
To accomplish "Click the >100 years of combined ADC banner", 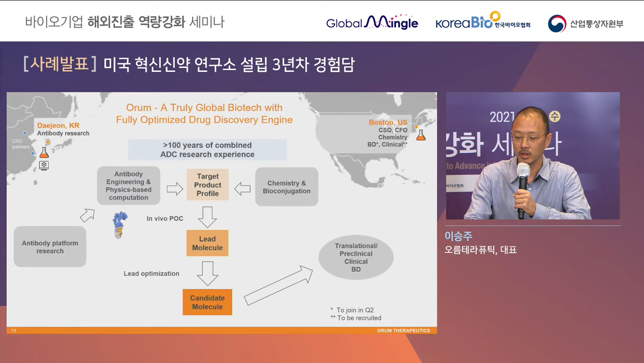I will point(207,150).
